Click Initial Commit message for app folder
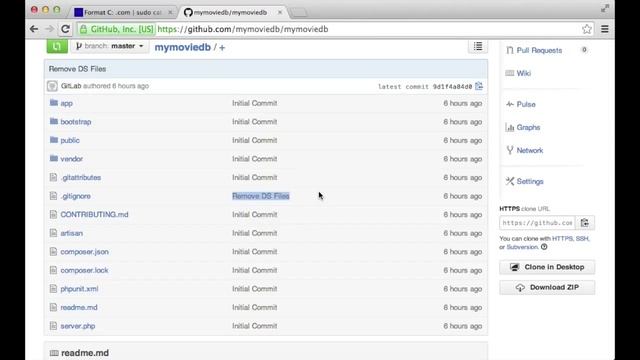The image size is (640, 360). (x=255, y=103)
